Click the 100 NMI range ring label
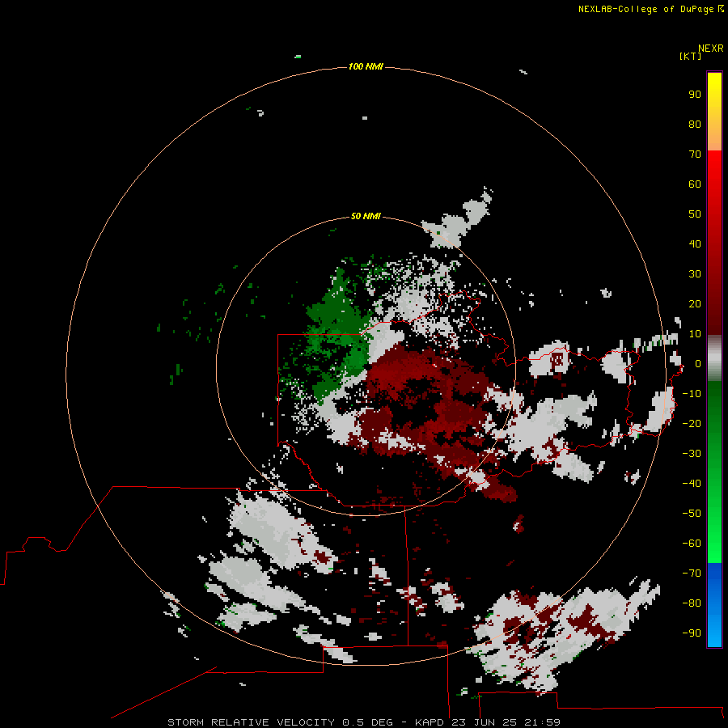 [366, 67]
